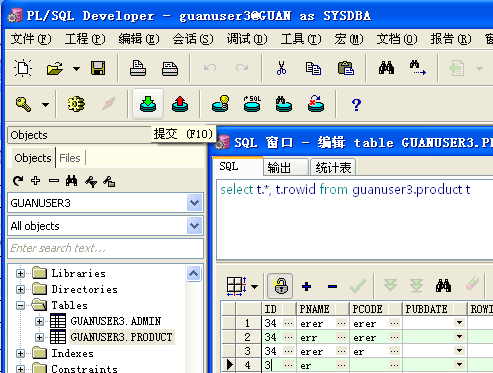Switch to the Objects tab
This screenshot has height=373, width=493.
click(x=33, y=158)
